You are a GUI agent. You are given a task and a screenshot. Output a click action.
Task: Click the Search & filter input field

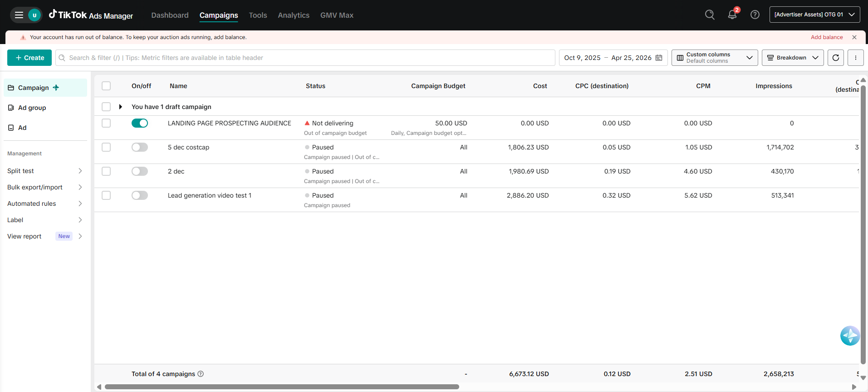point(305,58)
